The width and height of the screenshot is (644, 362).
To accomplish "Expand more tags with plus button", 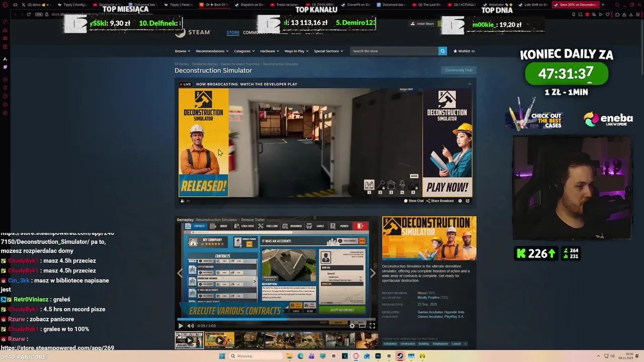I will pos(465,344).
